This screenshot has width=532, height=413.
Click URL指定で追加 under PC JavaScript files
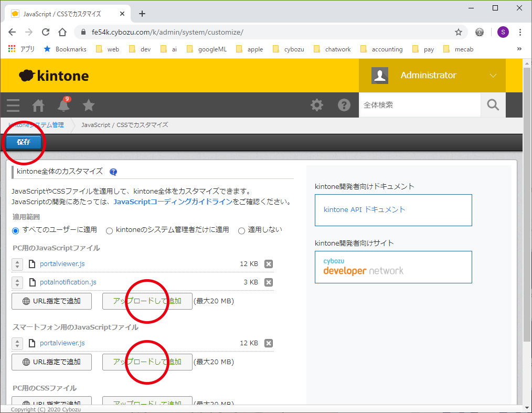(x=51, y=301)
